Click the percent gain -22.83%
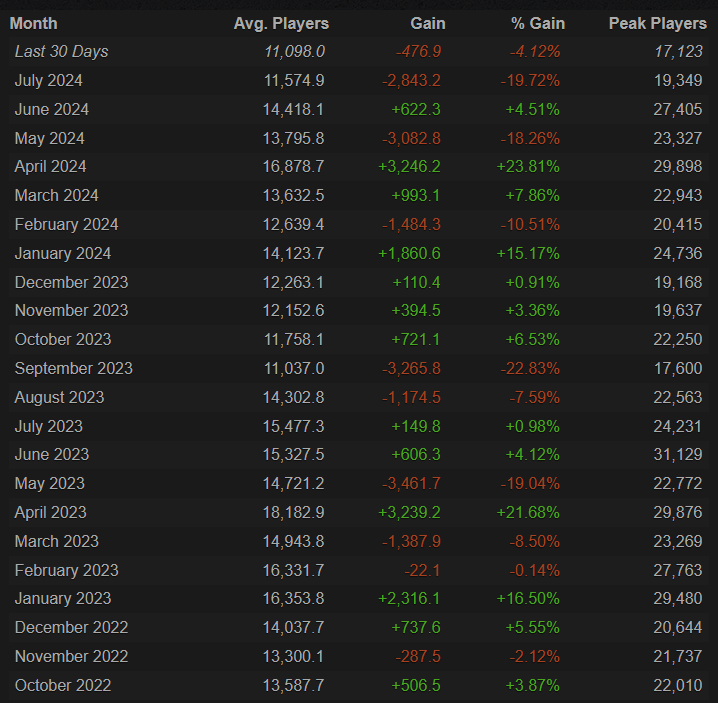718x703 pixels. (530, 368)
